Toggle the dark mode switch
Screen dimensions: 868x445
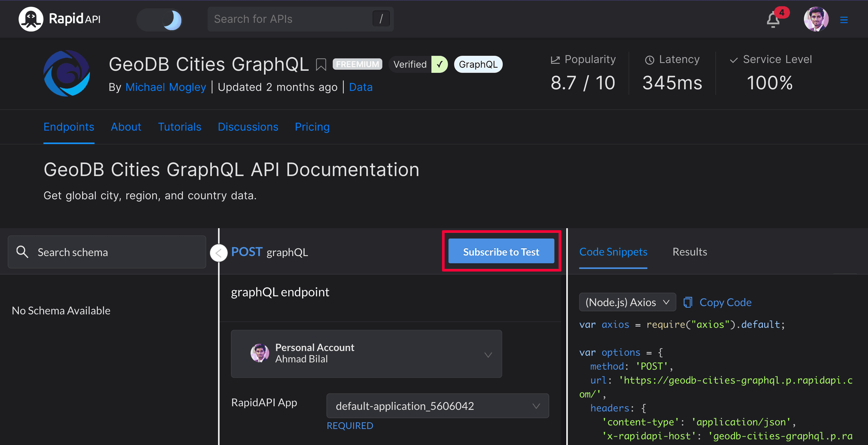pyautogui.click(x=160, y=19)
